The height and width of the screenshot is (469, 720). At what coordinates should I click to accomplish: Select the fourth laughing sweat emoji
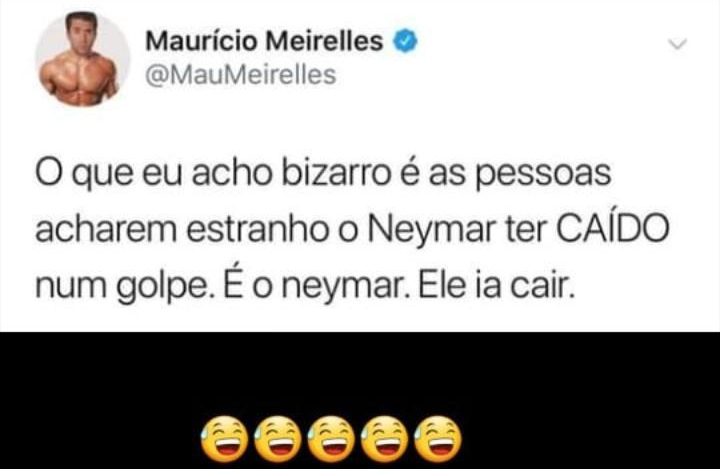pyautogui.click(x=384, y=439)
